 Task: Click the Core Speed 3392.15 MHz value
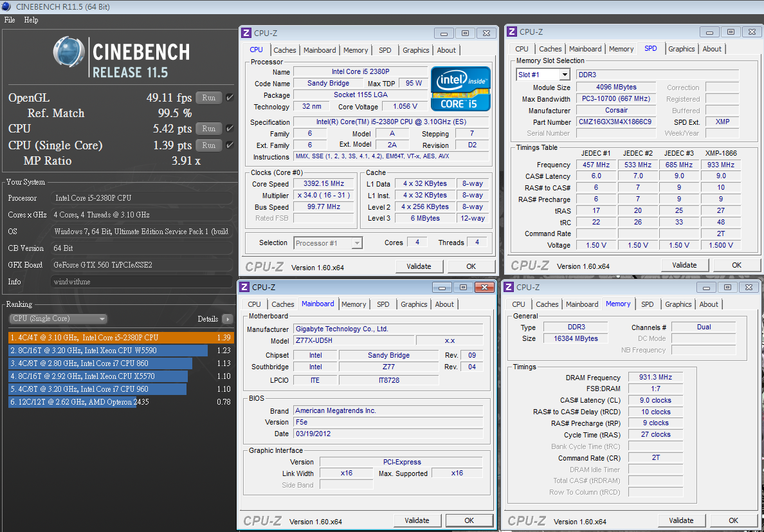pyautogui.click(x=323, y=184)
